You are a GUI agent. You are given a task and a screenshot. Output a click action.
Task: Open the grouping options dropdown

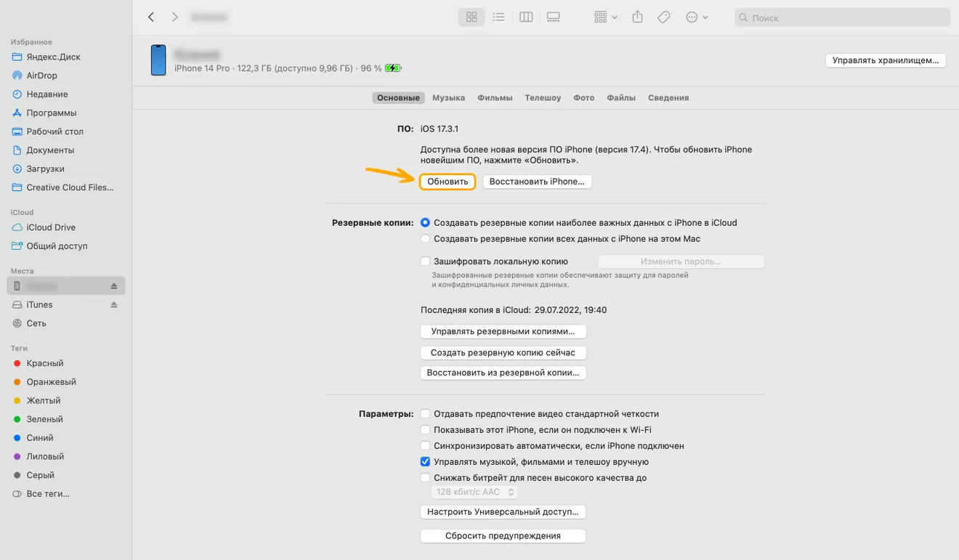pyautogui.click(x=606, y=17)
